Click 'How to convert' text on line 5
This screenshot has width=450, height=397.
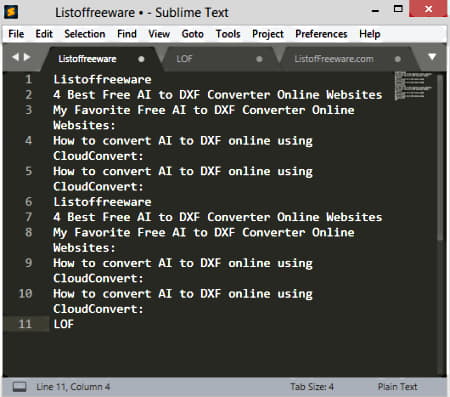[x=102, y=171]
